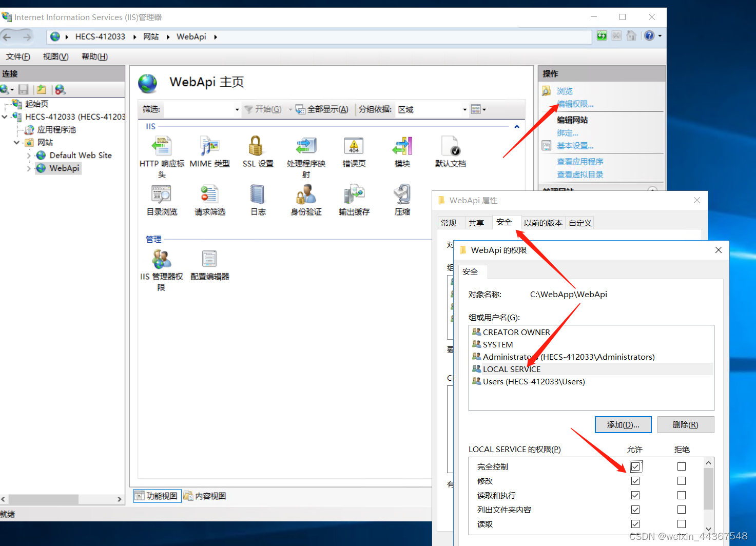Click 编辑权限... link in 操作 panel
The height and width of the screenshot is (546, 756).
575,104
